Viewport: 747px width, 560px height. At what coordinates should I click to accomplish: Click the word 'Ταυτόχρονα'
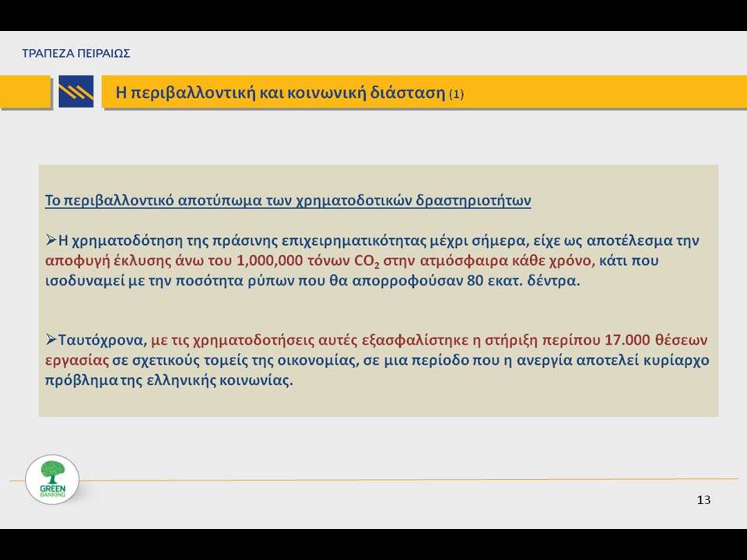click(x=103, y=340)
